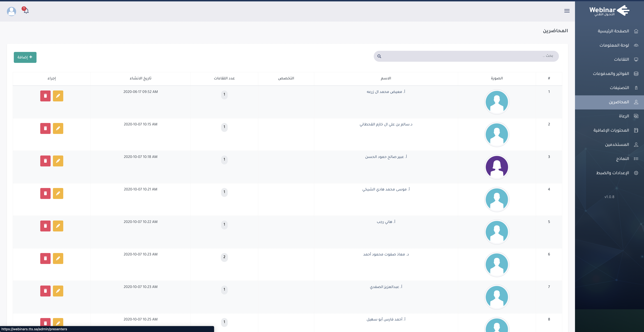Delete presenter موسى محمد هادي الشيخي

(45, 193)
